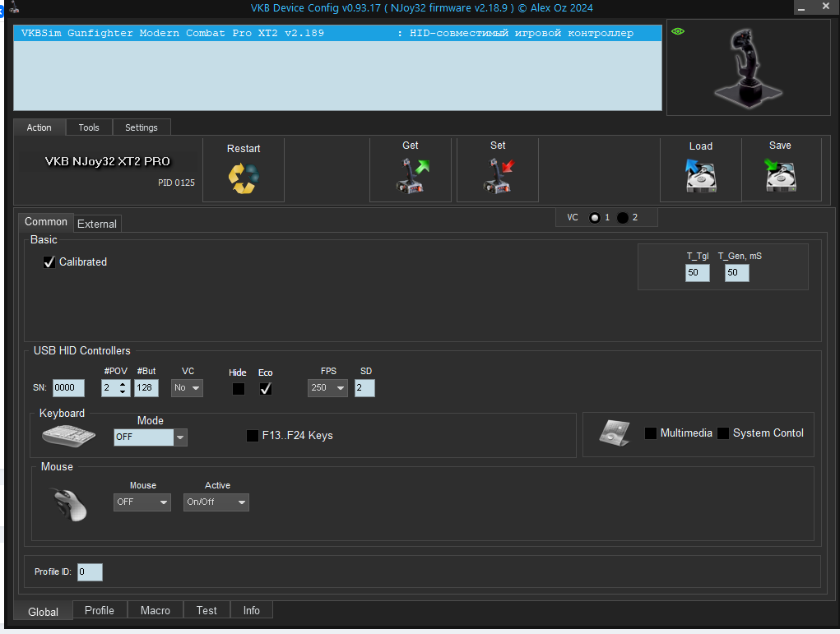Viewport: 840px width, 634px height.
Task: Click the multimedia device icon
Action: pos(615,433)
